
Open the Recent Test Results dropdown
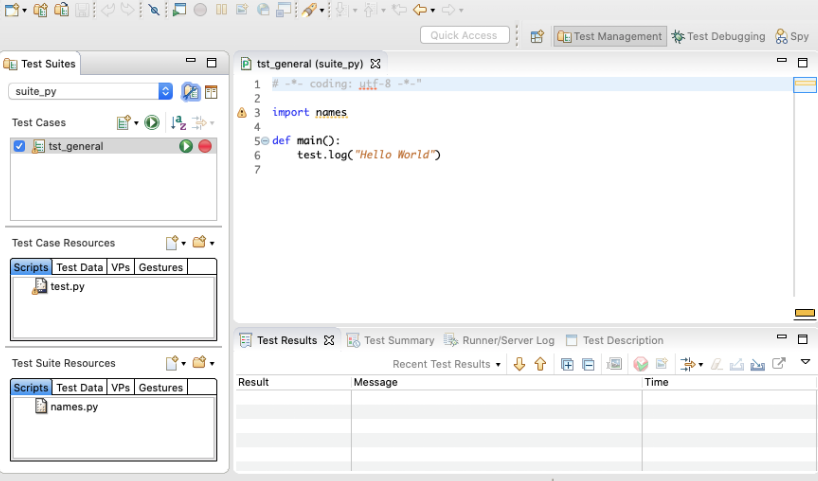(x=447, y=364)
